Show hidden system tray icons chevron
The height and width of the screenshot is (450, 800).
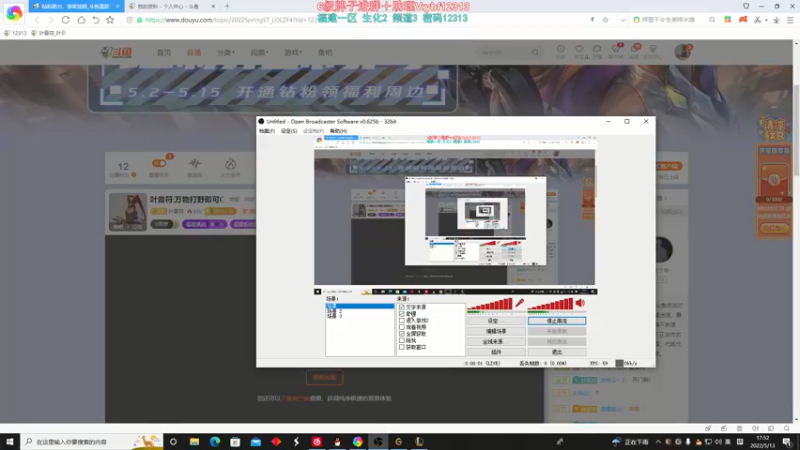(x=658, y=441)
